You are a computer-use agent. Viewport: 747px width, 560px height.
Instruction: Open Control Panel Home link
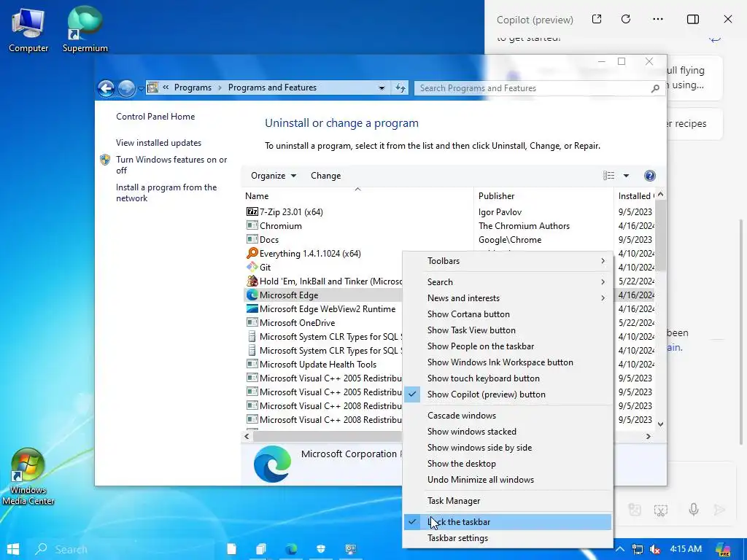[155, 117]
